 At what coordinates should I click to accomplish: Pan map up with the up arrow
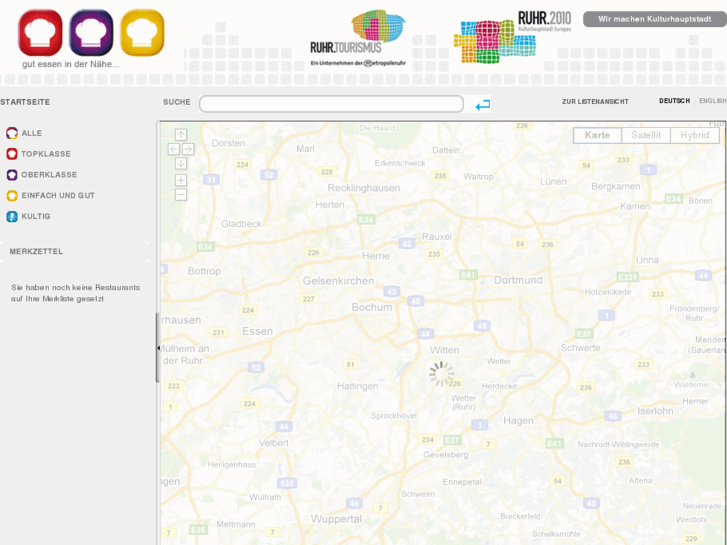click(181, 135)
